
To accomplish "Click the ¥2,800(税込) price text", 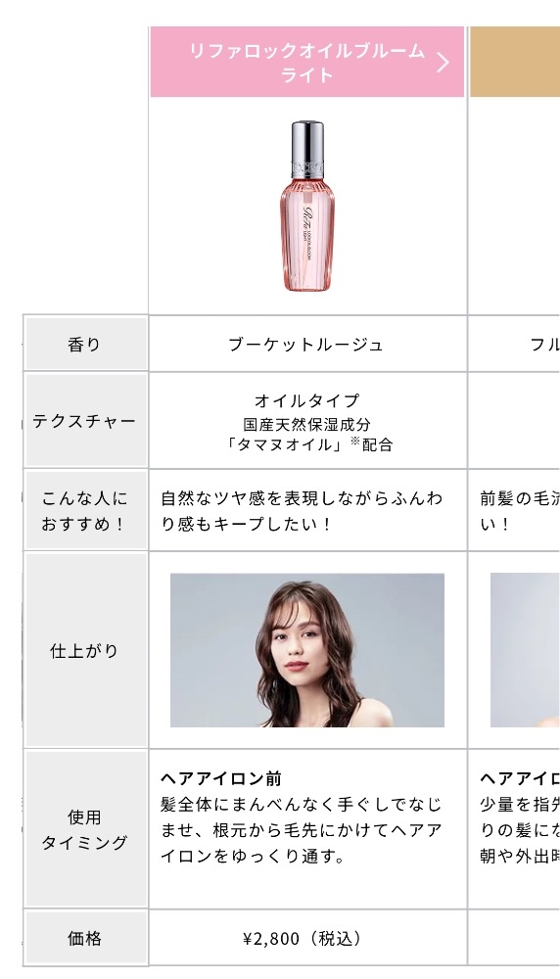I will (x=303, y=939).
